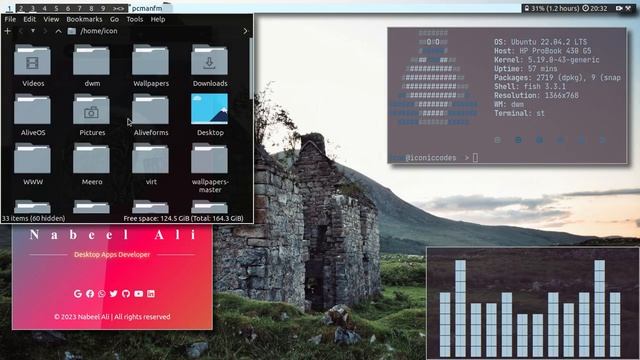Go forward with the right arrow in pcmanfm
The image size is (640, 360).
[45, 31]
